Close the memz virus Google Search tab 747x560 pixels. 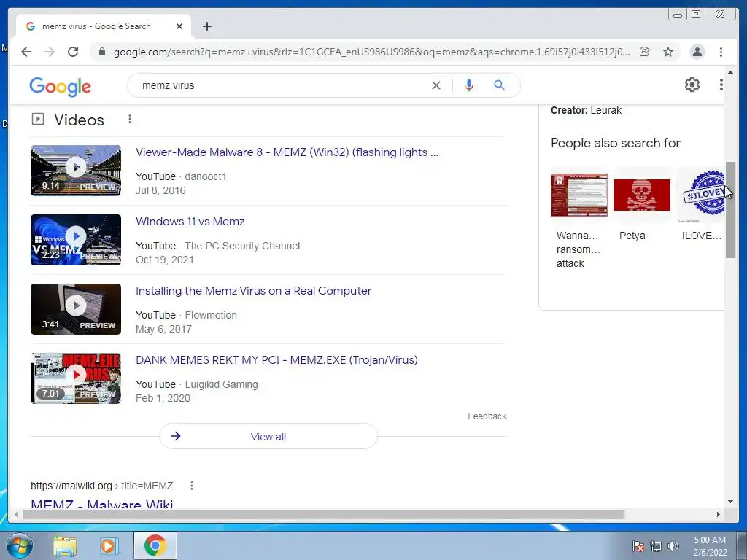pos(179,26)
